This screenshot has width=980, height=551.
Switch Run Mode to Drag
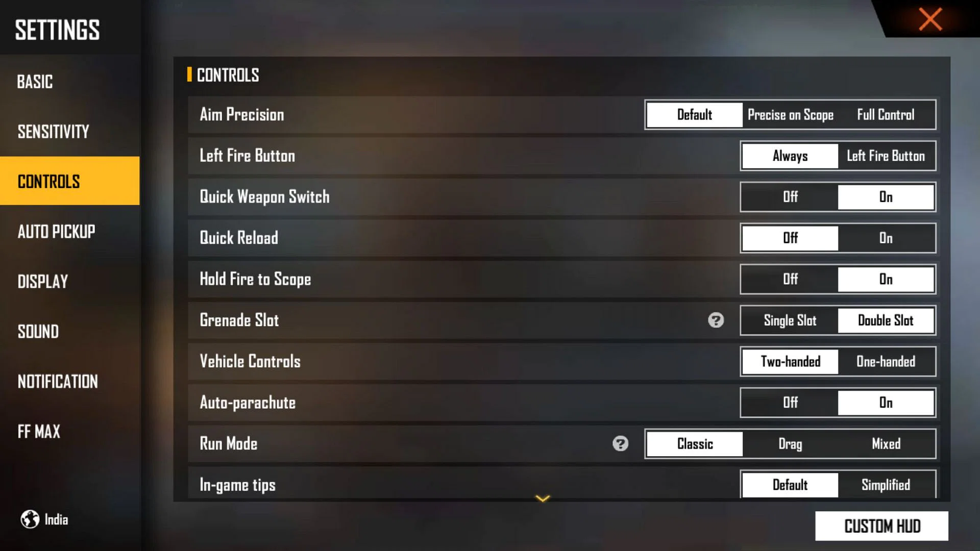pyautogui.click(x=790, y=443)
